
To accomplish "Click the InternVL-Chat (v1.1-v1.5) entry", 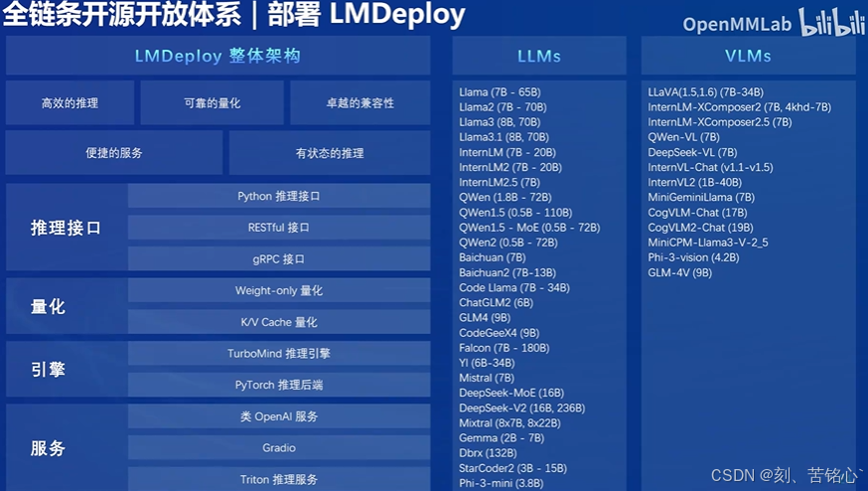I will tap(710, 167).
